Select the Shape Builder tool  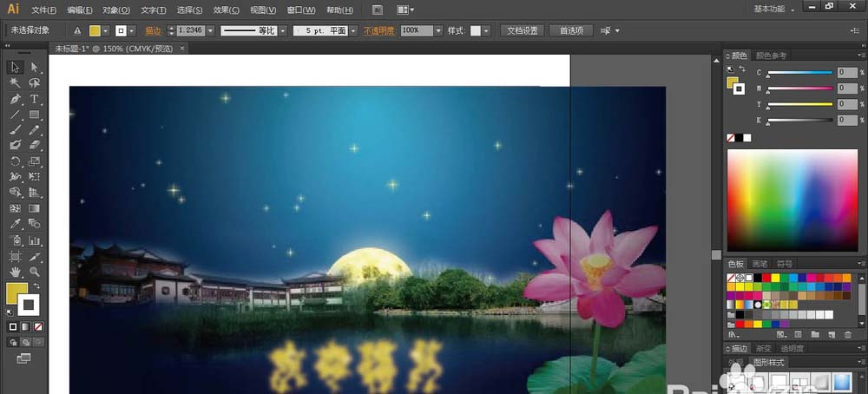coord(15,193)
